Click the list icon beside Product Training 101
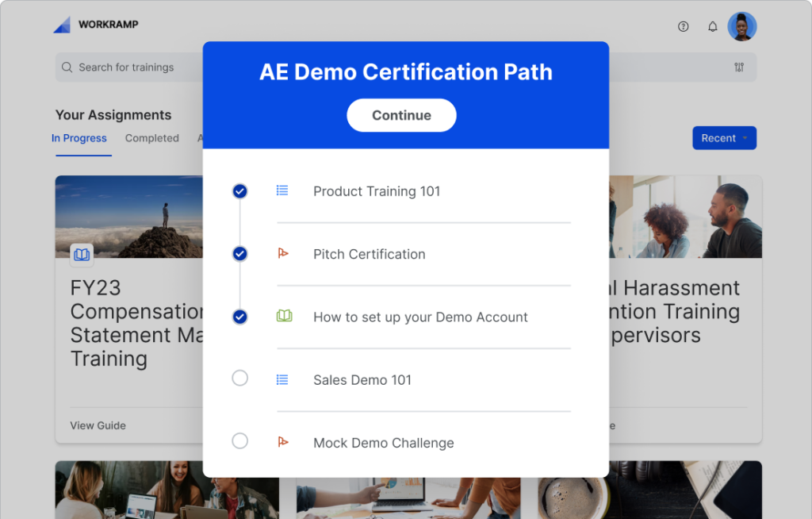 click(x=282, y=190)
